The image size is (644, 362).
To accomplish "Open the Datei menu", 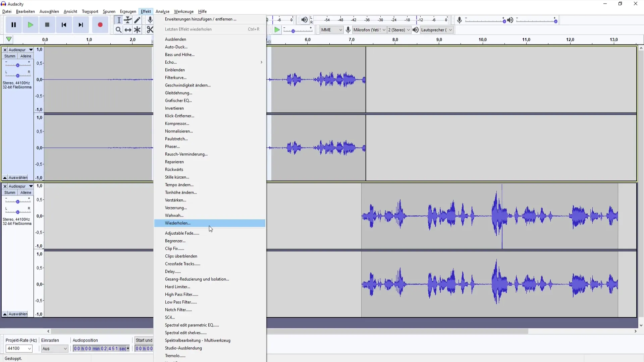I will click(7, 11).
